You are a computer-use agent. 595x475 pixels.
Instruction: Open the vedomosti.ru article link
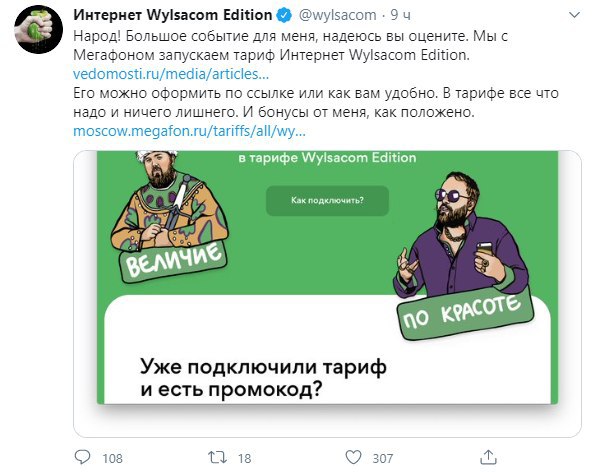point(171,74)
